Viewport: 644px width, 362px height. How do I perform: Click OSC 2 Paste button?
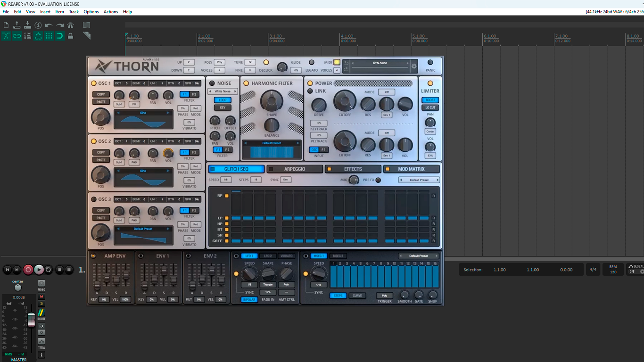(x=101, y=160)
